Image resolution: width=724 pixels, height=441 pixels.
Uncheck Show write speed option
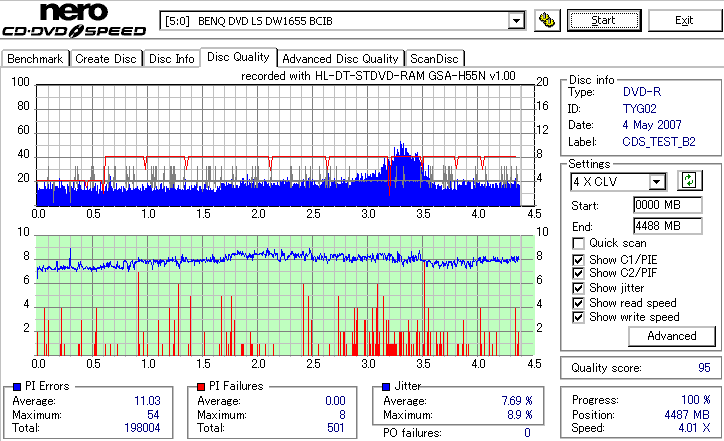[x=578, y=317]
